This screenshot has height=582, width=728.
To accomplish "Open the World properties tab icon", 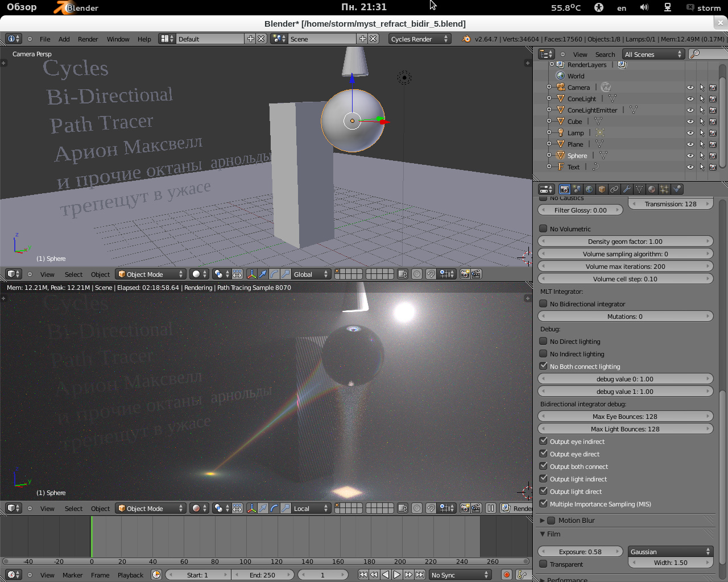I will (x=589, y=189).
